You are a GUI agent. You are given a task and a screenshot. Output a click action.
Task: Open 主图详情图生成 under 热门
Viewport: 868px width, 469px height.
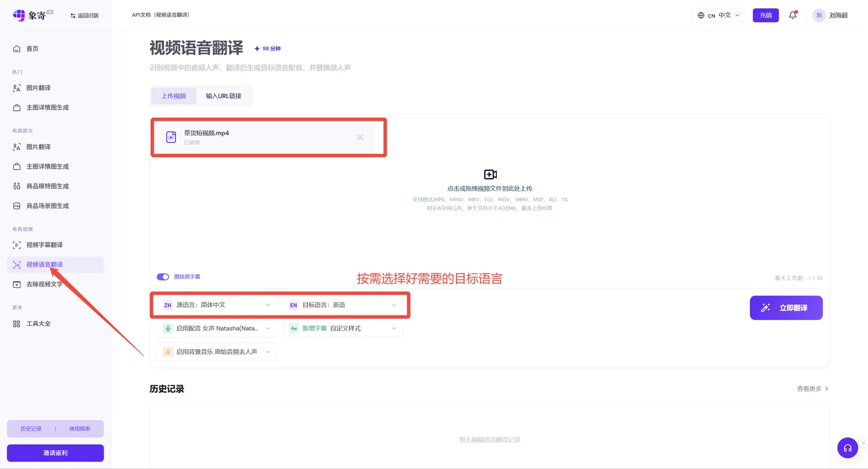[55, 107]
